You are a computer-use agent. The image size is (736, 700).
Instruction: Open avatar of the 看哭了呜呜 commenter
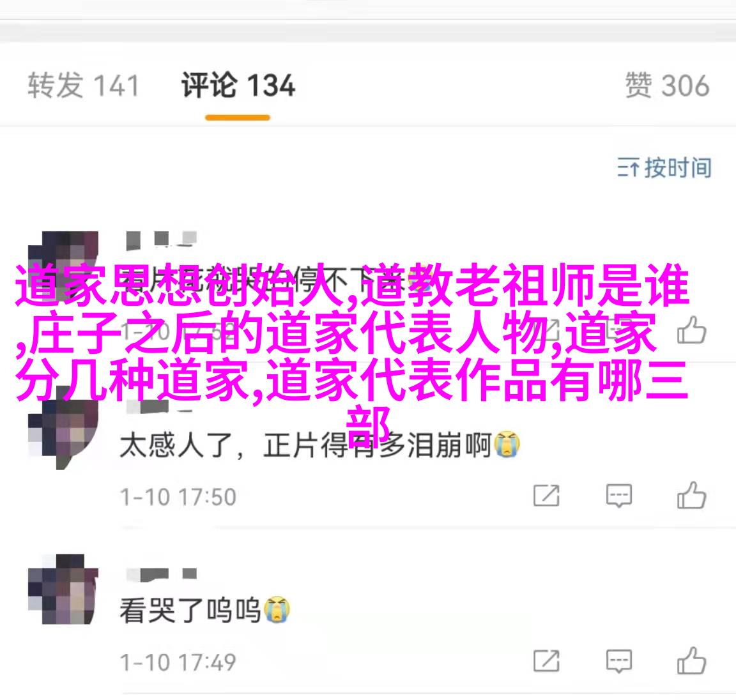pos(63,590)
